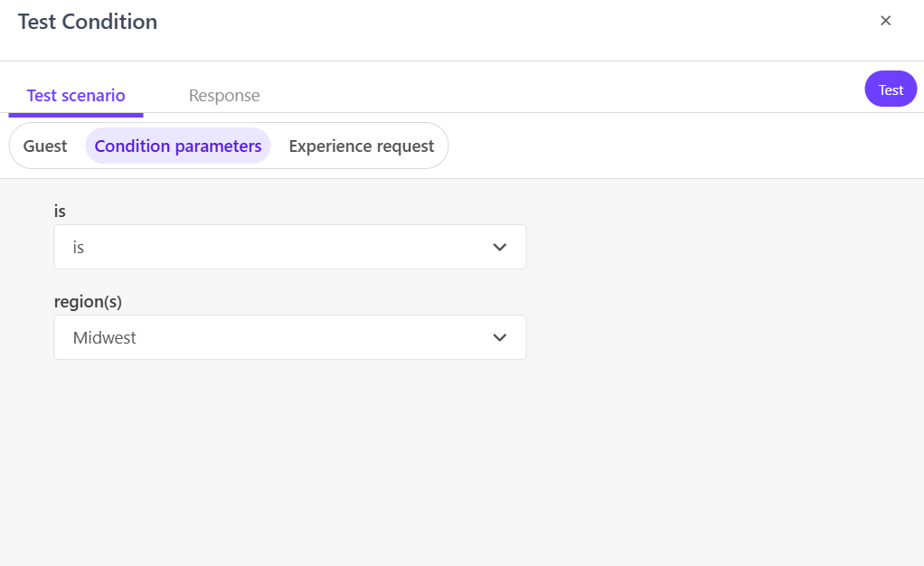This screenshot has width=924, height=566.
Task: Click inside the "is" combo box field
Action: 271,246
